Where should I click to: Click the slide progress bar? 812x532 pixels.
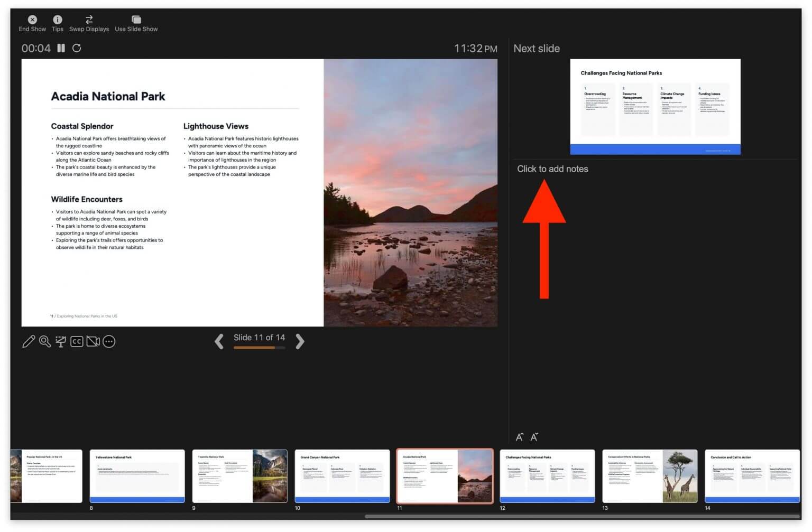click(259, 348)
